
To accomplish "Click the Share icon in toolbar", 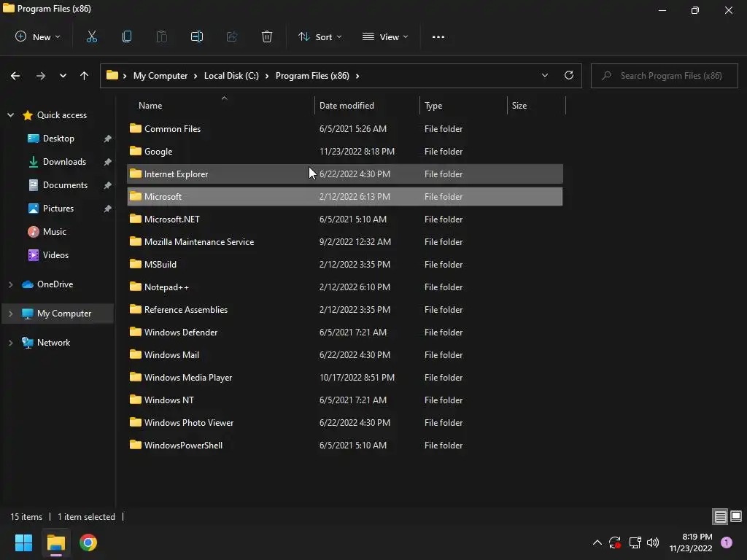I will 232,36.
